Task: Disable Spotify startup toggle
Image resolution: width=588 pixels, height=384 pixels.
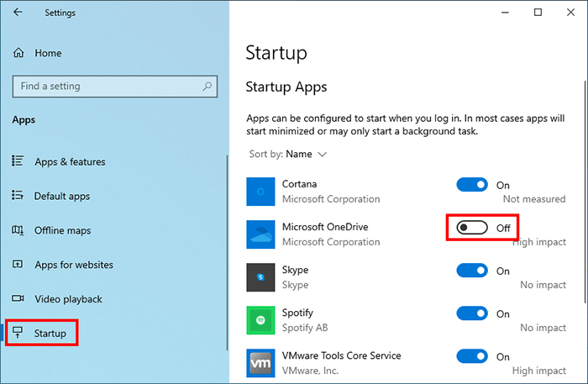Action: pyautogui.click(x=472, y=313)
